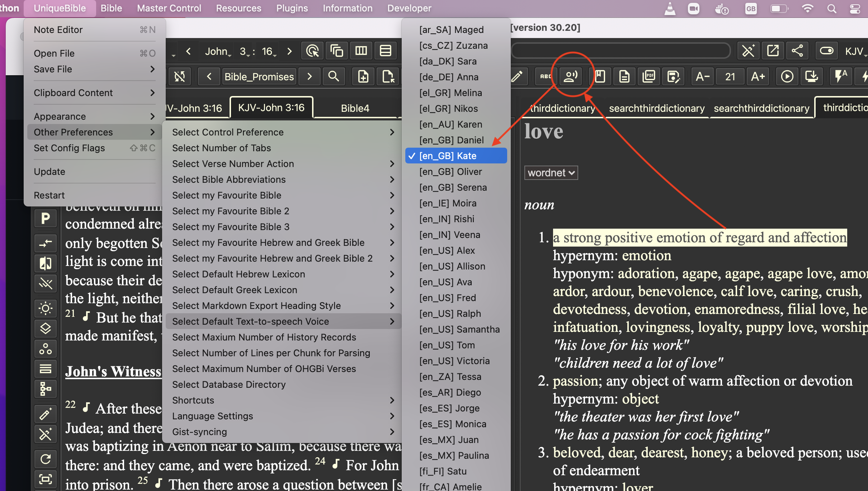The image size is (868, 491).
Task: Click Bible_Promises note file button
Action: tap(259, 76)
